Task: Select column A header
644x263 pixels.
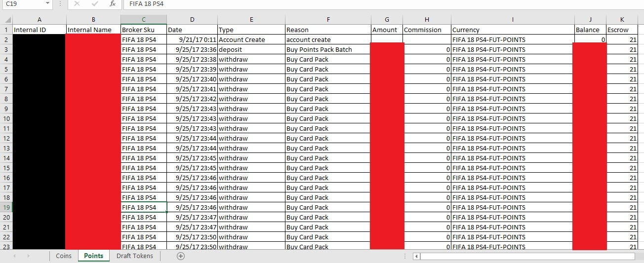Action: click(39, 20)
